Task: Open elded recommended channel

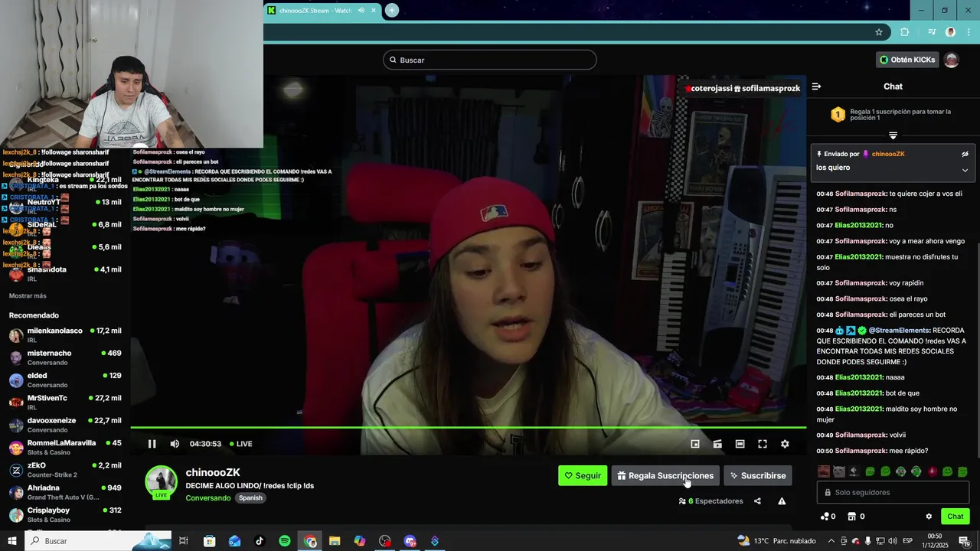Action: 65,380
